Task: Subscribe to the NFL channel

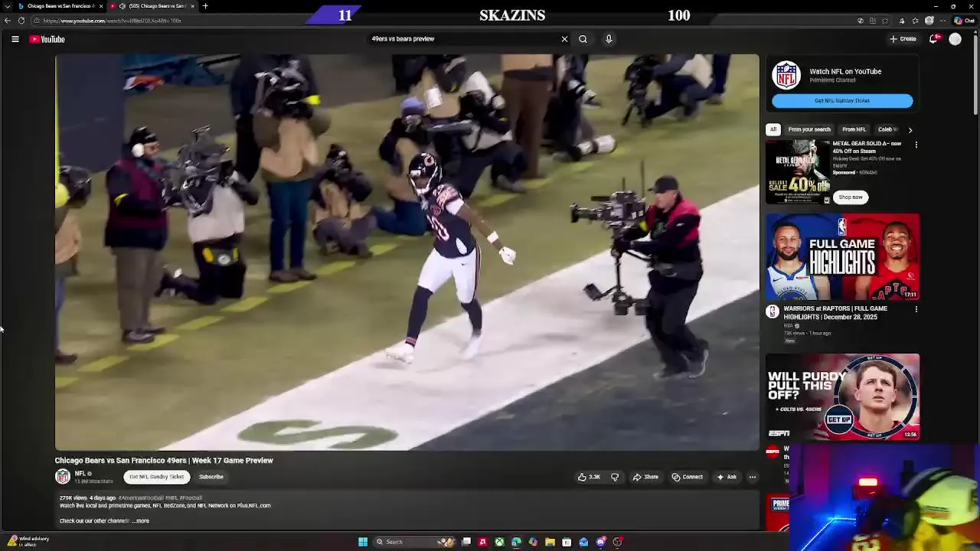Action: (211, 477)
